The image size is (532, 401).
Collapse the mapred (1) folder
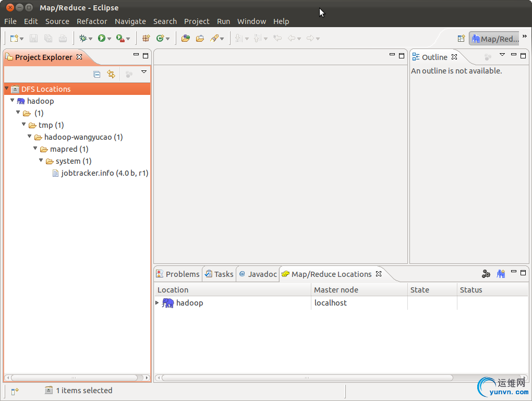point(35,148)
